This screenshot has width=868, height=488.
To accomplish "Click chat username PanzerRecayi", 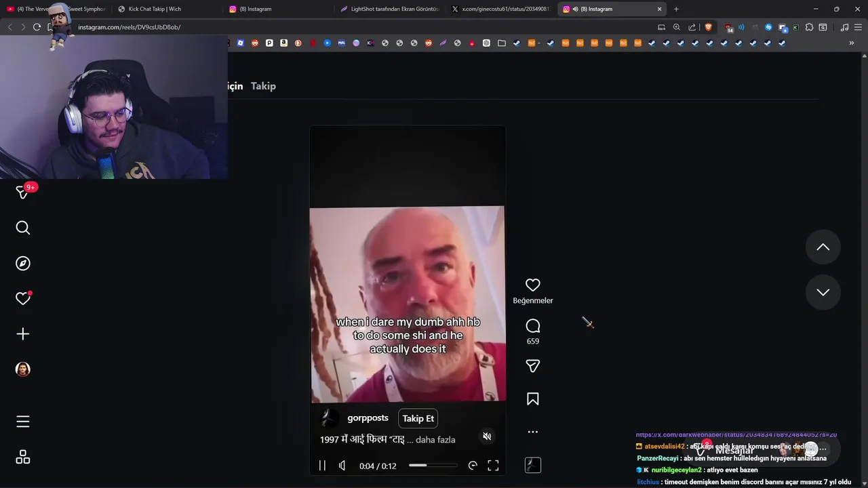I will point(658,458).
